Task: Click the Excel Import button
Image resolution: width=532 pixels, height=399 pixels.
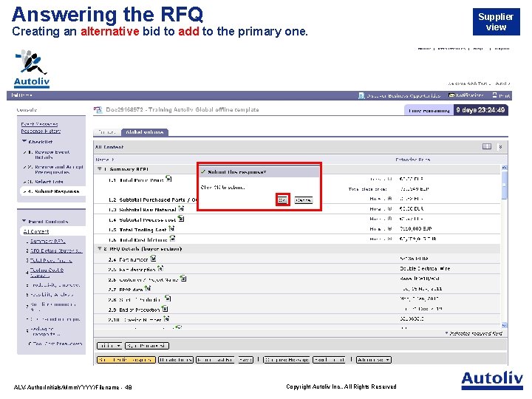Action: tap(330, 360)
